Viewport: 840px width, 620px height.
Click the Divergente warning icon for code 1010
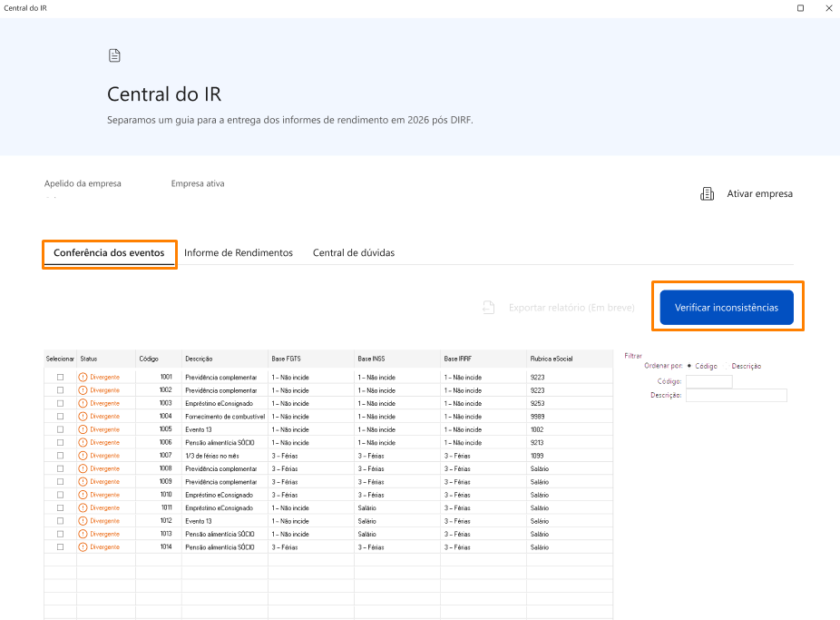coord(83,495)
